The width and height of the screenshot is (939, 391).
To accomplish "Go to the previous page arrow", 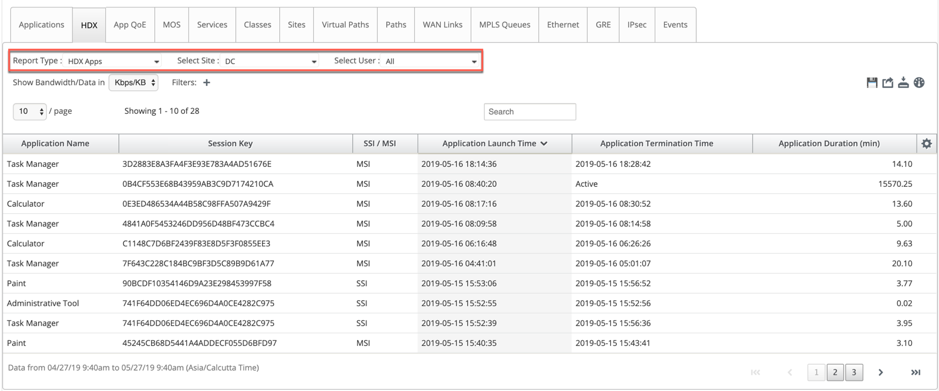I will click(790, 372).
